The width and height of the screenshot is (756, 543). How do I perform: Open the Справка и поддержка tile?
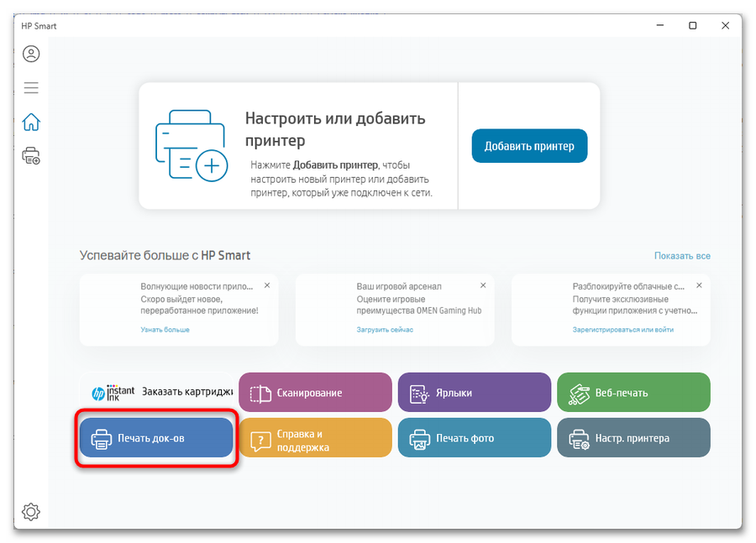click(x=315, y=437)
